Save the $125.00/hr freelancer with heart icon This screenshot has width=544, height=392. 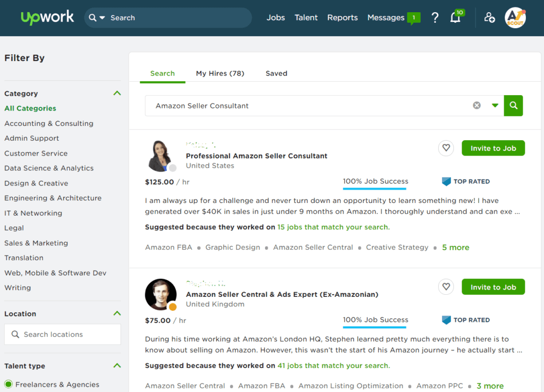pos(446,148)
